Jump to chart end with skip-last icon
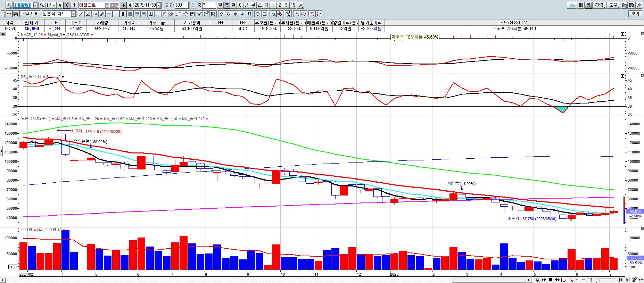The height and width of the screenshot is (283, 644). click(628, 280)
